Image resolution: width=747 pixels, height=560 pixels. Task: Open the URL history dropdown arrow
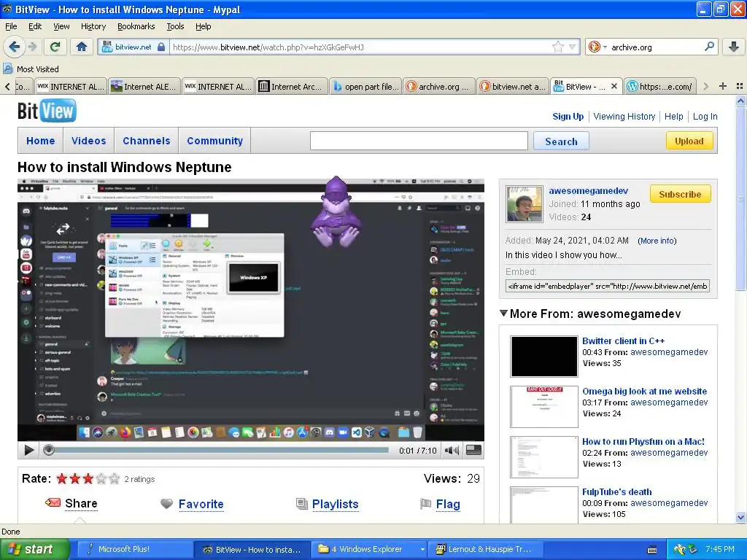point(572,47)
